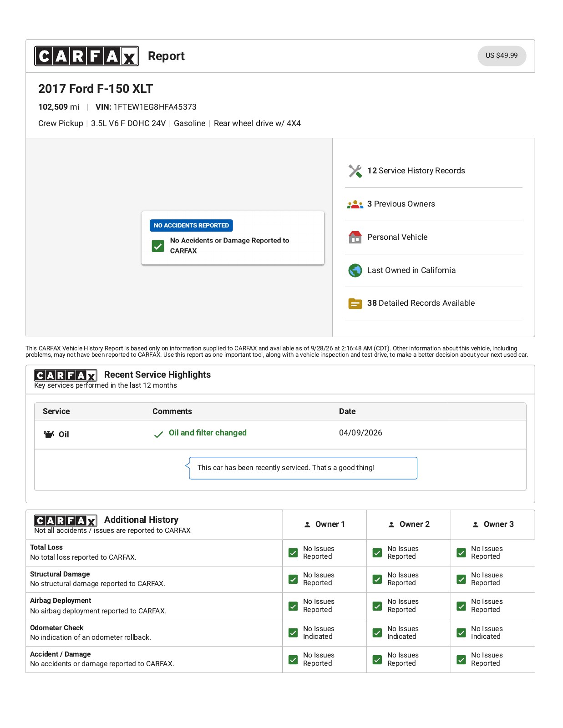Click Odometer Check checkmark for Owner 3
This screenshot has width=563, height=728.
point(462,633)
